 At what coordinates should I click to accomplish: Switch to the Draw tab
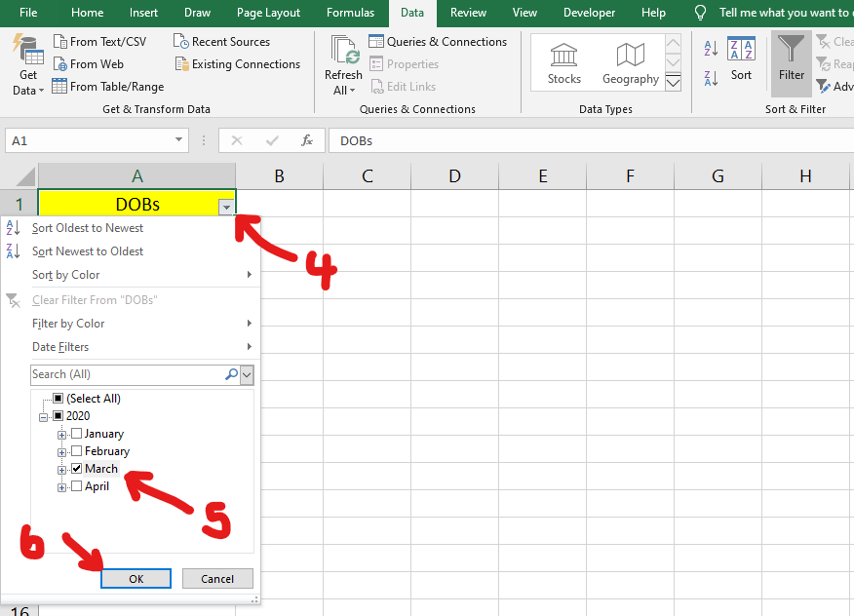(x=197, y=13)
